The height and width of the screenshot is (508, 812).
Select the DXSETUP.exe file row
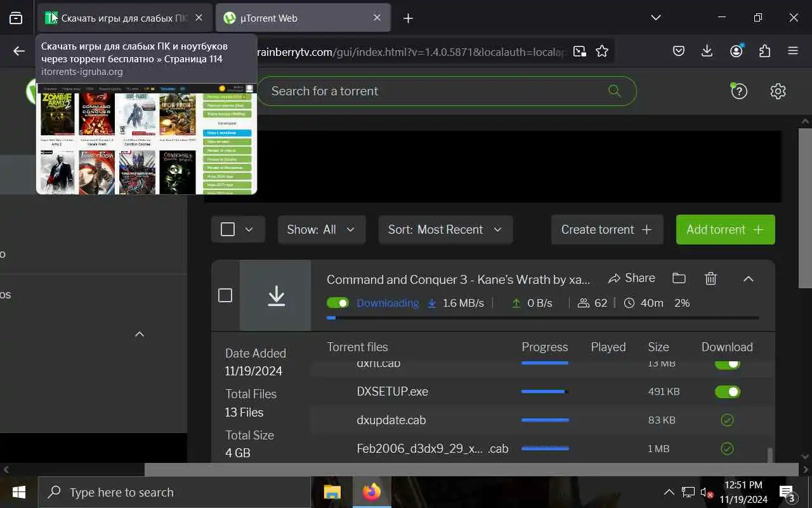(x=542, y=391)
